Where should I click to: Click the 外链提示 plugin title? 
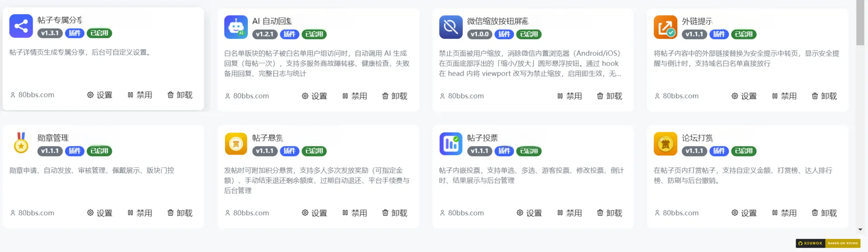697,21
